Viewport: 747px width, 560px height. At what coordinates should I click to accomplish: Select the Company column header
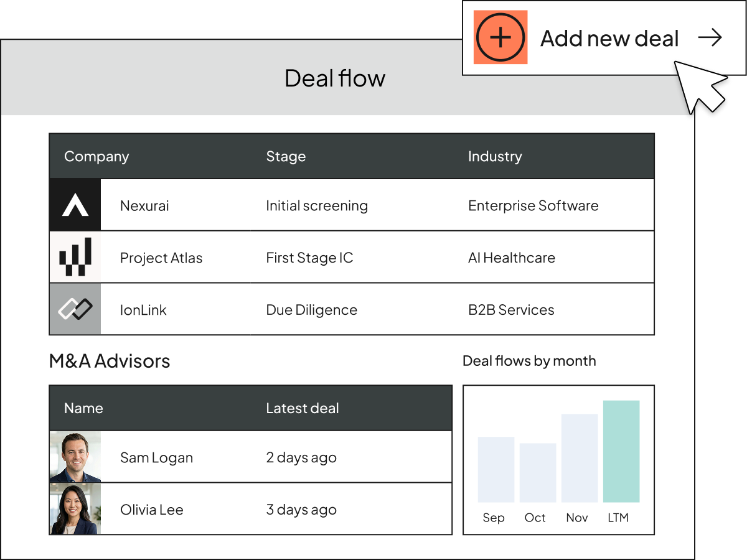point(96,156)
